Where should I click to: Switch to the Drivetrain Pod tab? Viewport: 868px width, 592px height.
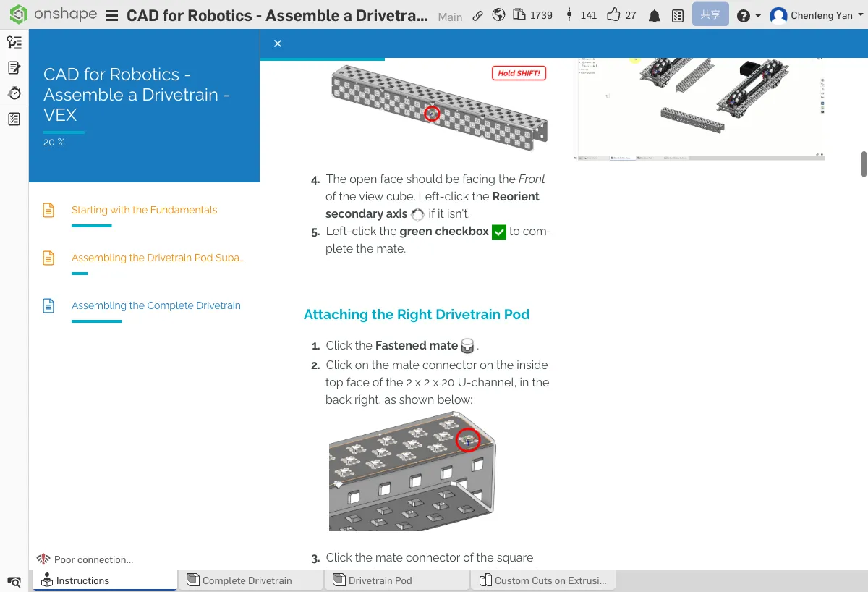click(x=380, y=580)
